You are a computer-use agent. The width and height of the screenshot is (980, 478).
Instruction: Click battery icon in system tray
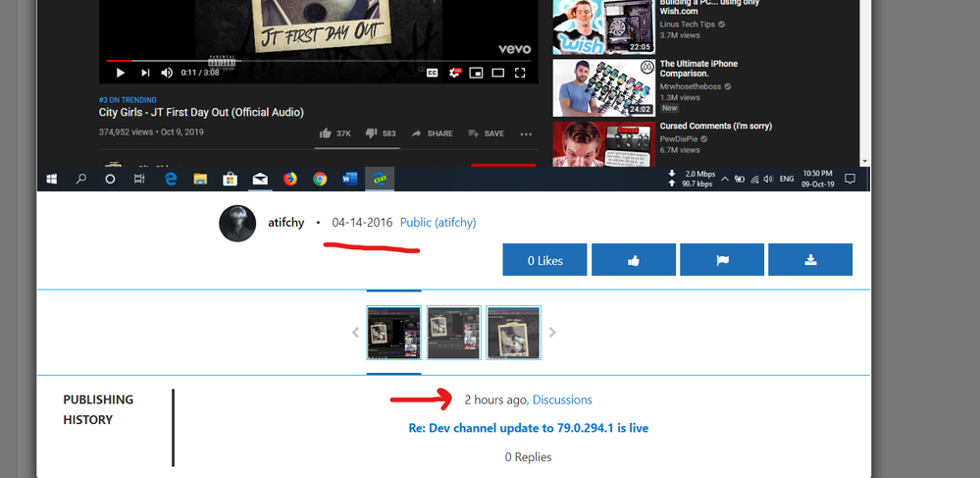coord(740,179)
